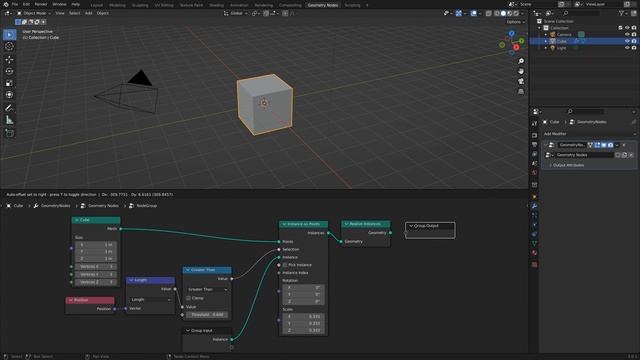Click the Blender logo menu icon
Screen dimensions: 640x360
(x=5, y=4)
